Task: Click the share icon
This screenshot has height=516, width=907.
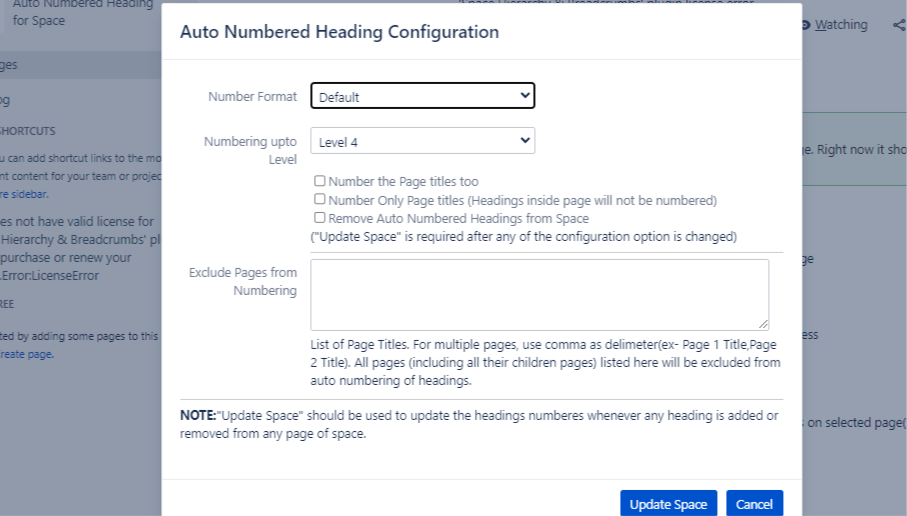Action: point(898,25)
